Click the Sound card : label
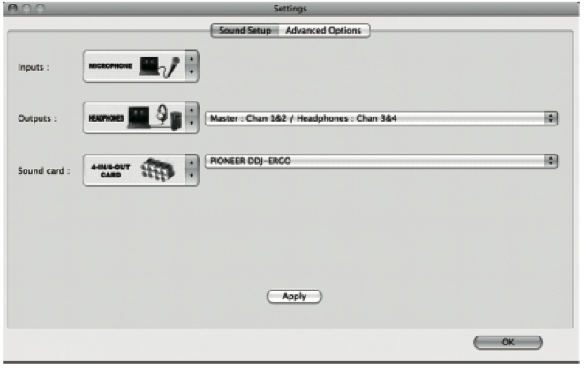 (44, 170)
